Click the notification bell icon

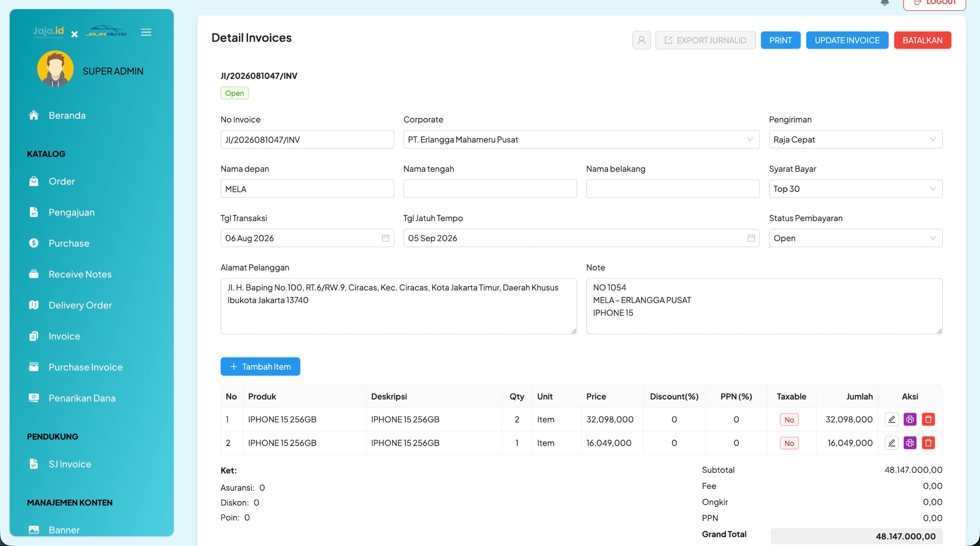pyautogui.click(x=885, y=2)
